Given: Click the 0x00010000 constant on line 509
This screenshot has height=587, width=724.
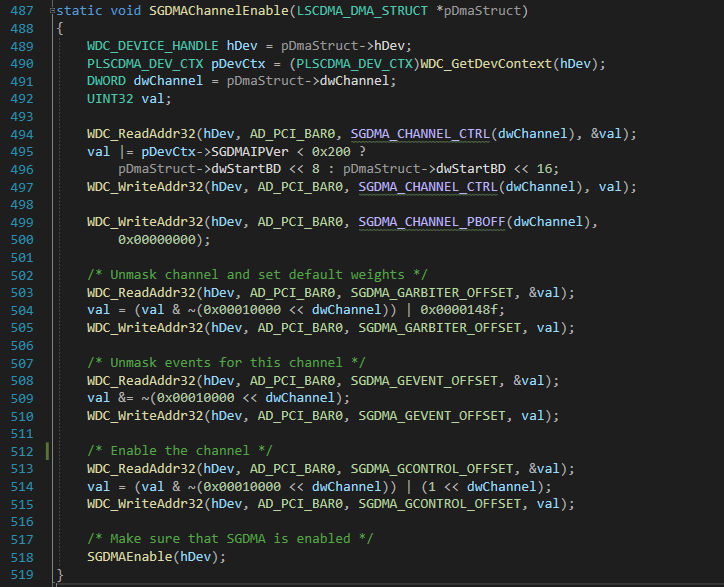Looking at the screenshot, I should pyautogui.click(x=195, y=398).
